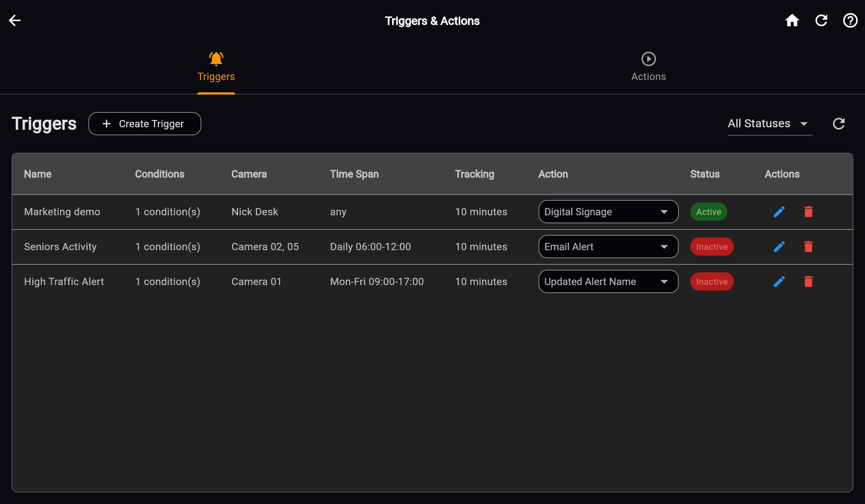Select the Triggers tab
865x504 pixels.
pos(216,67)
